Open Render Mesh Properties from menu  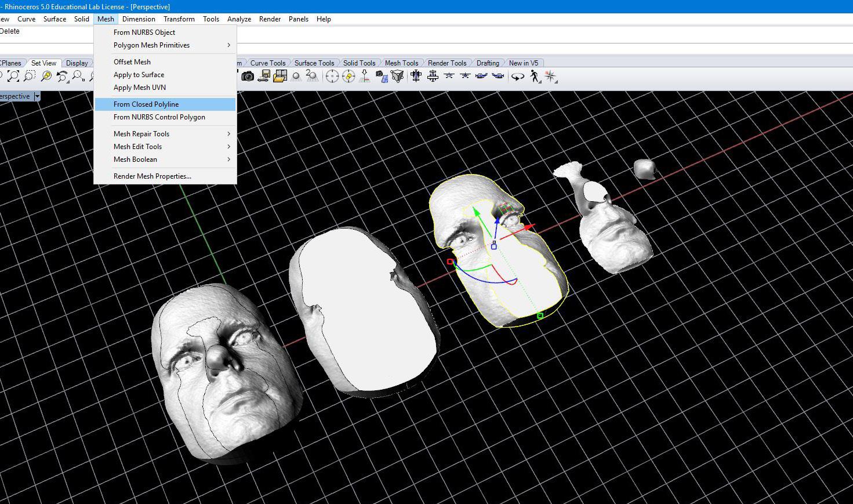[165, 176]
